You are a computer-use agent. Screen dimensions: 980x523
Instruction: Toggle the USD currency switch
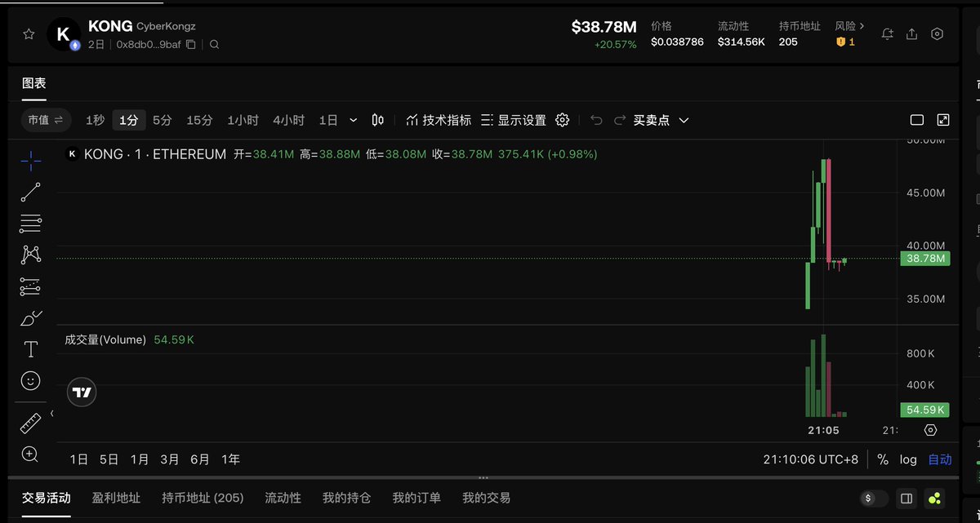[875, 498]
